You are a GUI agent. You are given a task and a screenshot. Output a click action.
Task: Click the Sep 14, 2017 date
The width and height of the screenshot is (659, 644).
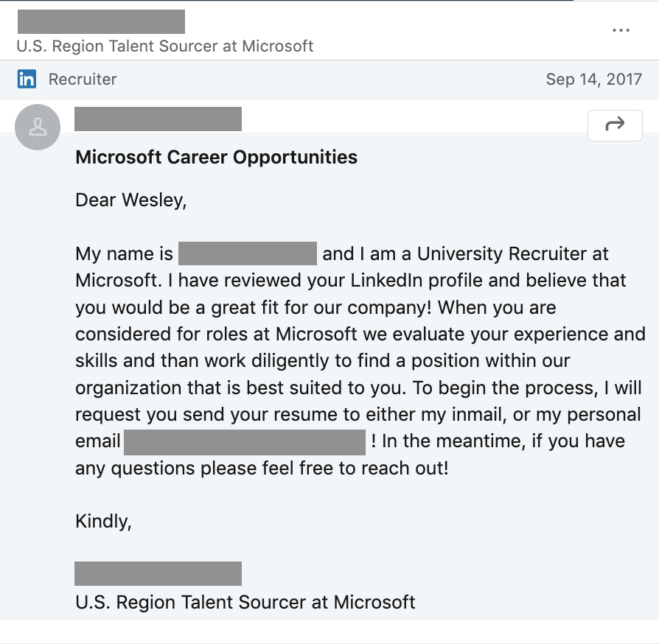coord(594,79)
